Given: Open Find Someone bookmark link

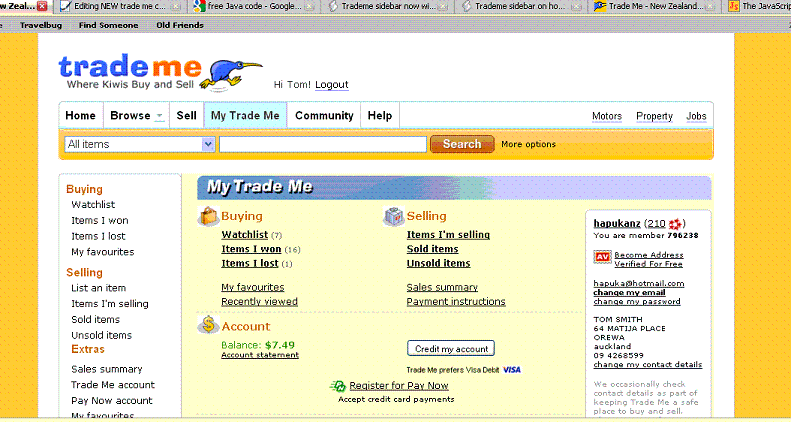Looking at the screenshot, I should tap(108, 25).
